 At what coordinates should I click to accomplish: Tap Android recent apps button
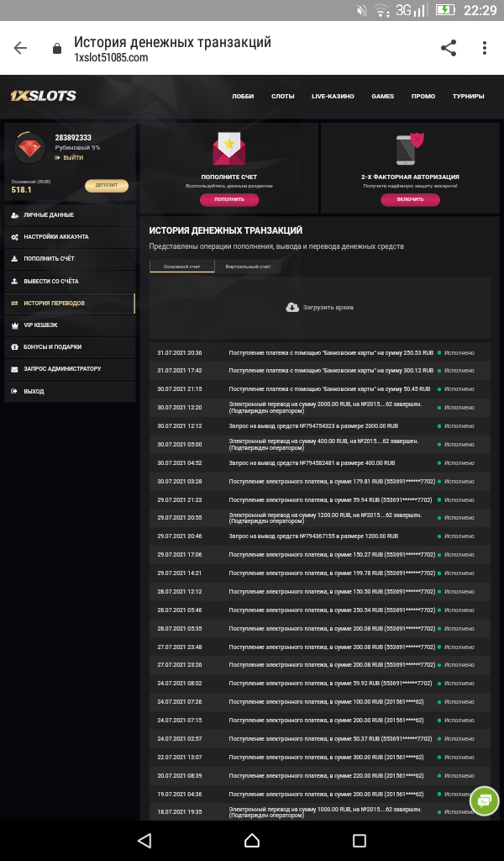[360, 841]
